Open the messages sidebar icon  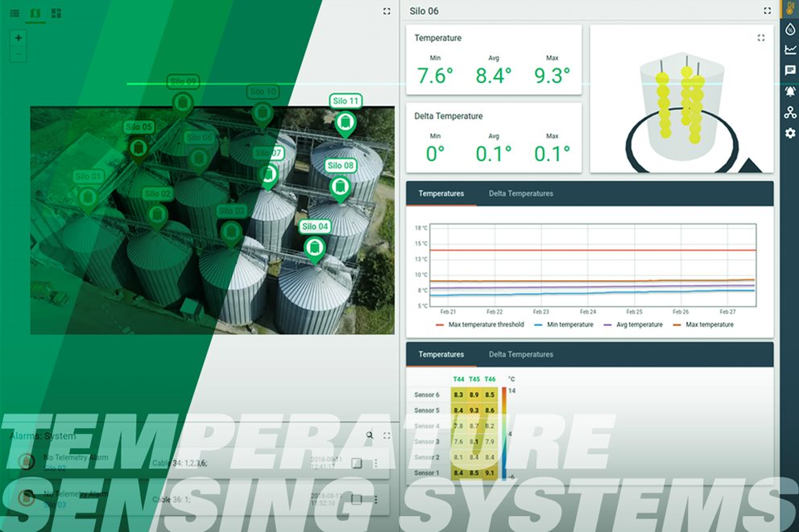pos(789,71)
